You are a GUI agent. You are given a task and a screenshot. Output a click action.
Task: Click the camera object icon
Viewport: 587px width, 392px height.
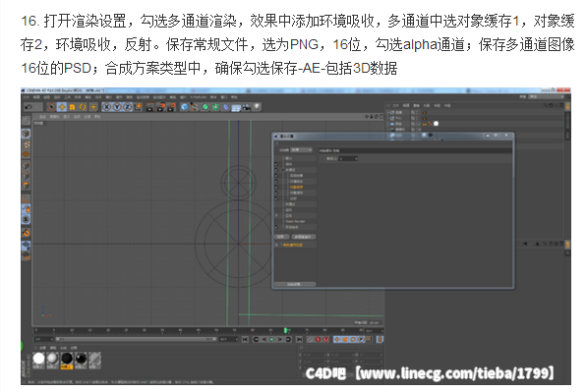(x=247, y=107)
